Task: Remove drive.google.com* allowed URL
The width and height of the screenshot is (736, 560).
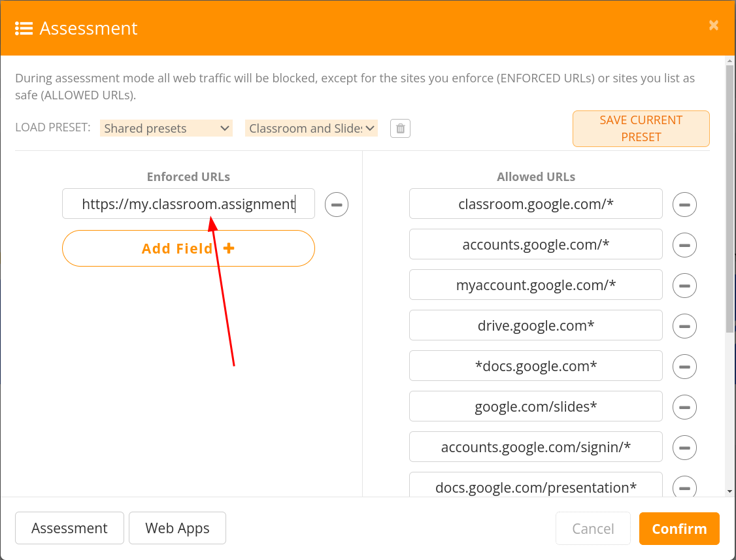Action: [684, 326]
